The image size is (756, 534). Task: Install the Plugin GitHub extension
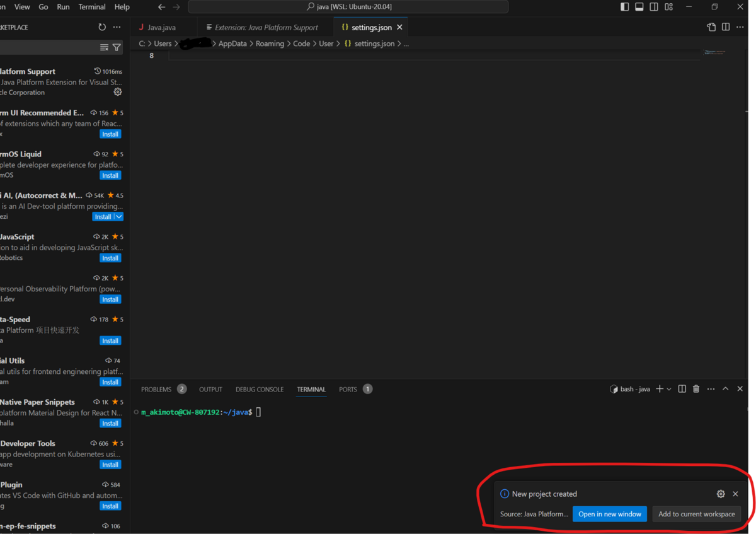click(x=110, y=506)
